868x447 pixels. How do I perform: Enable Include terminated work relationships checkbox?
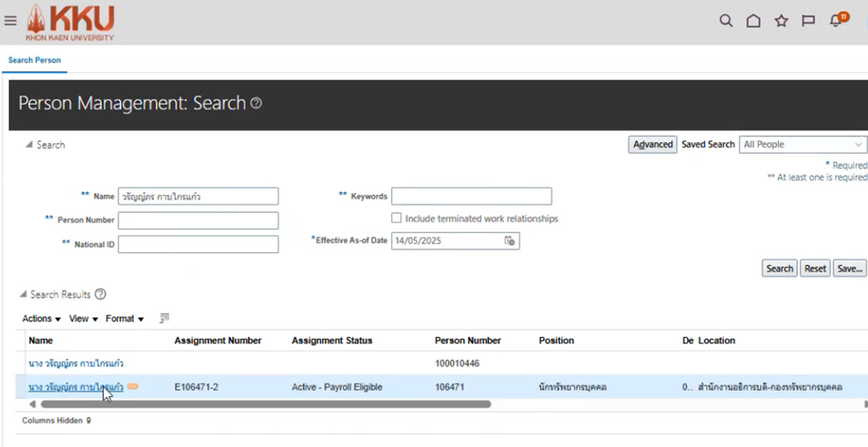click(x=397, y=218)
